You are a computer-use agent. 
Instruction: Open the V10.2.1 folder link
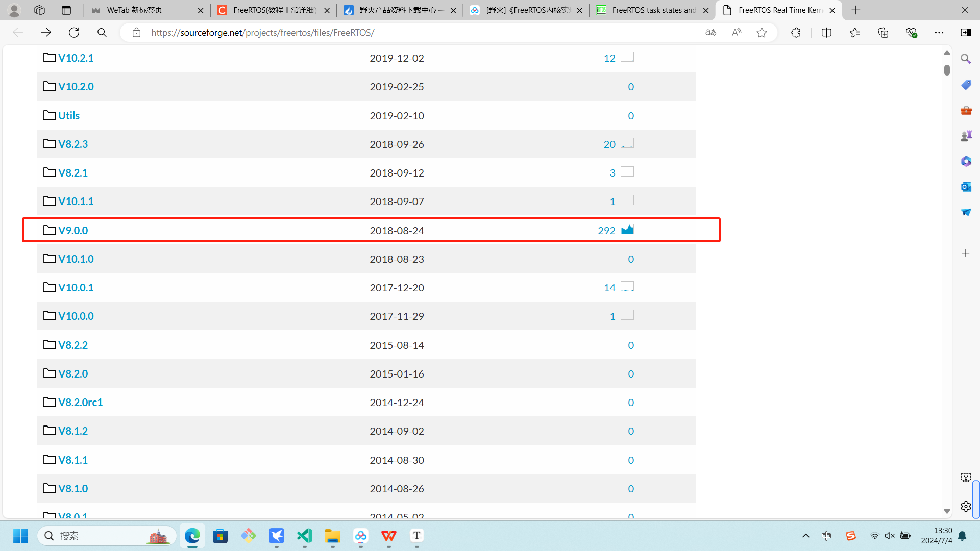[76, 58]
